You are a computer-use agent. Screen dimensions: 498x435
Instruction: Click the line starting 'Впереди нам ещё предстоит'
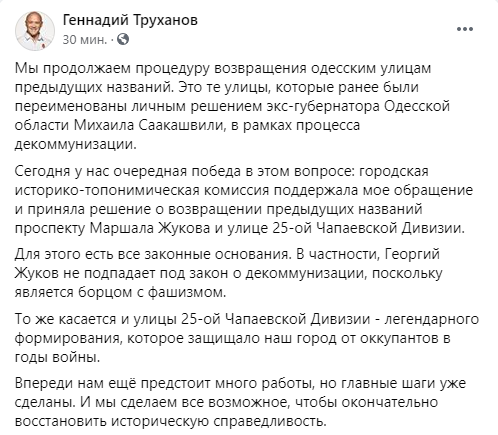coord(240,383)
